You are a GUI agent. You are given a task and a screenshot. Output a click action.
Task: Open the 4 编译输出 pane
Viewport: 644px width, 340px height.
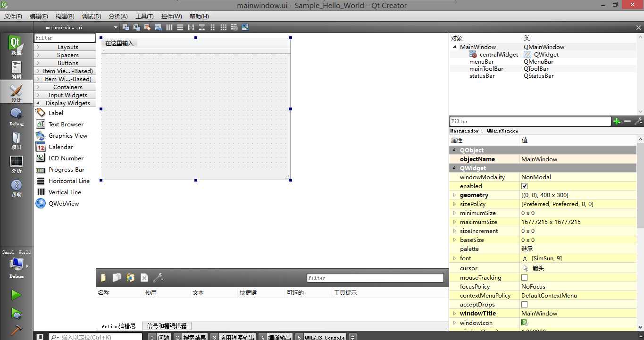pos(276,337)
